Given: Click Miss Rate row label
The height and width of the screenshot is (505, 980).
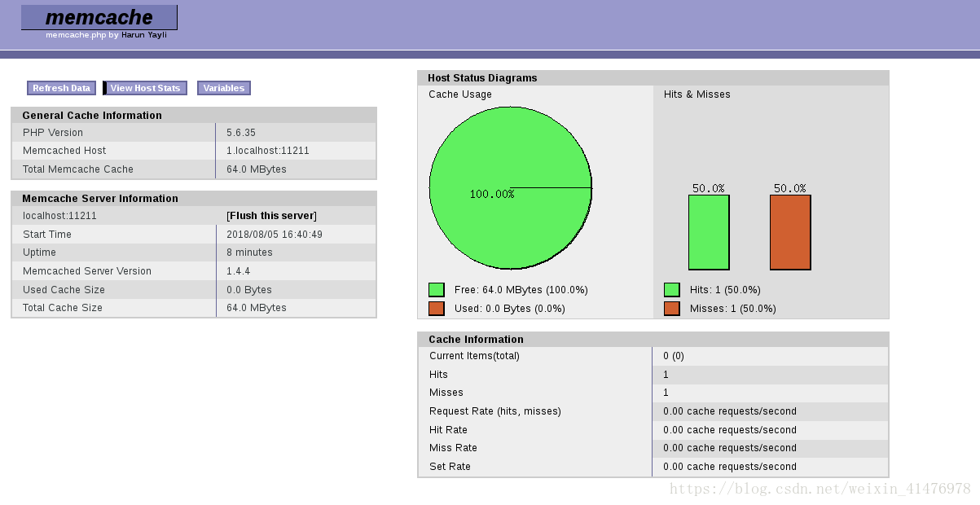Looking at the screenshot, I should coord(453,448).
